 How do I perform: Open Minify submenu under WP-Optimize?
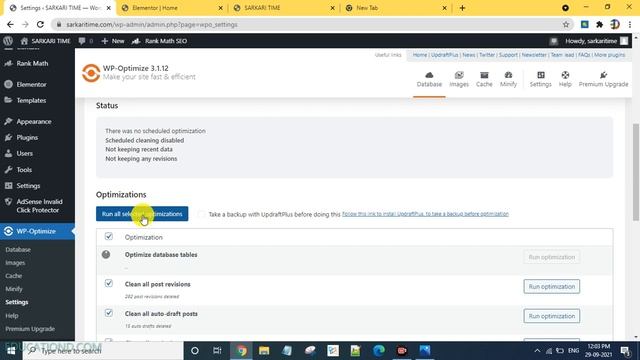pos(14,289)
